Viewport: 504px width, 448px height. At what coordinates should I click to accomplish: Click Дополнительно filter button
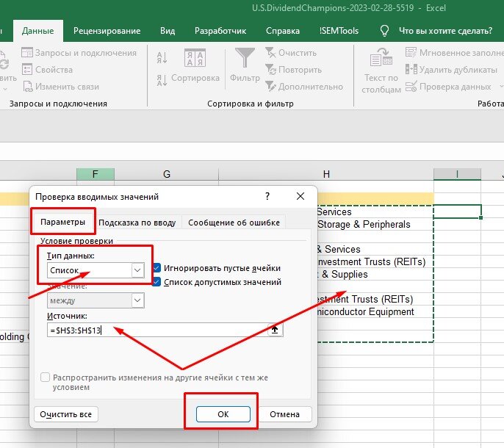pos(304,87)
